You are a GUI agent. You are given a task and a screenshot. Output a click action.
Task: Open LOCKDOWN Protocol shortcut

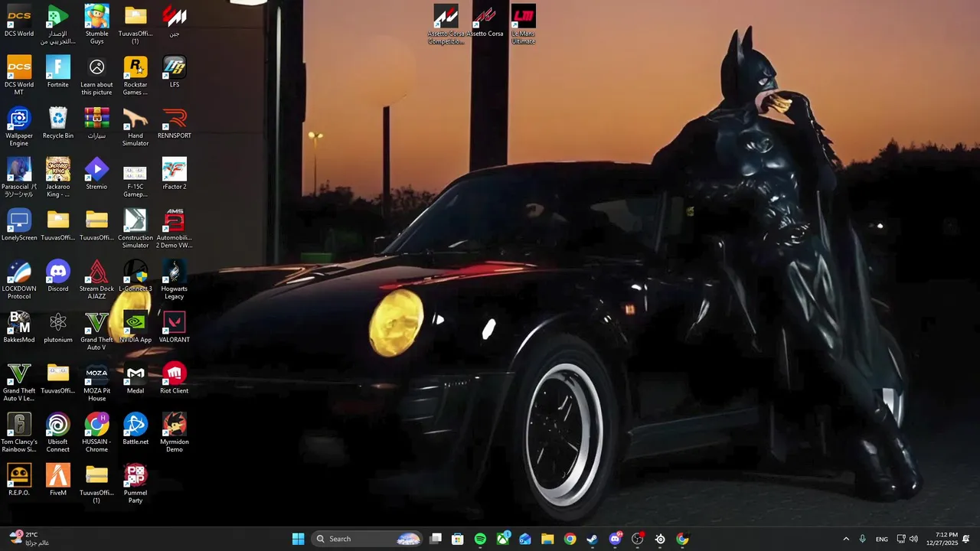pyautogui.click(x=19, y=279)
